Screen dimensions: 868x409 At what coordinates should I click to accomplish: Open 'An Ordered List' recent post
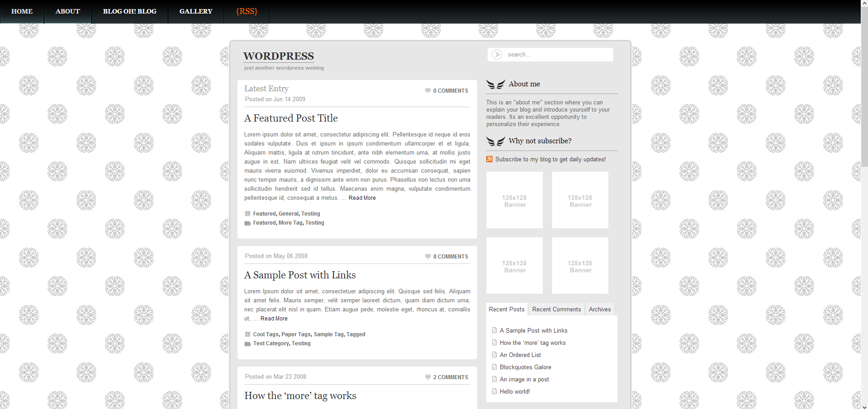(x=520, y=355)
